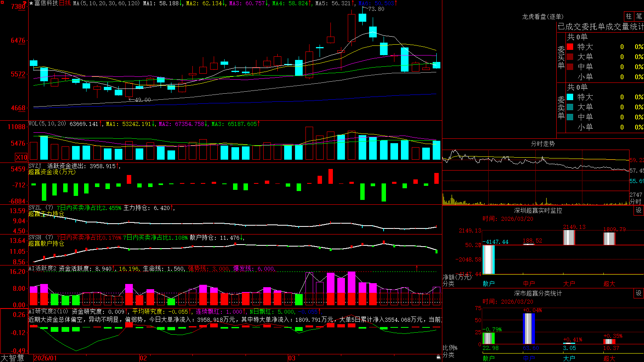Viewport: 644px width, 362px height.
Task: Click the 深市超赢分类统计 panel title
Action: [538, 293]
